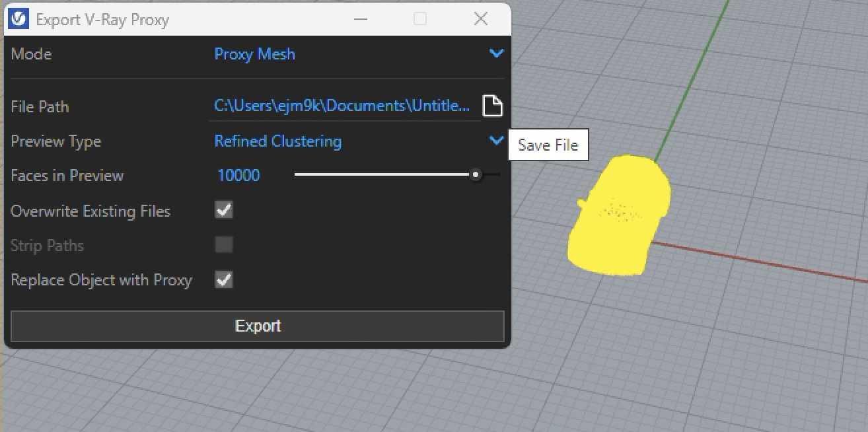Image resolution: width=868 pixels, height=432 pixels.
Task: Click the Save File page icon
Action: 493,106
